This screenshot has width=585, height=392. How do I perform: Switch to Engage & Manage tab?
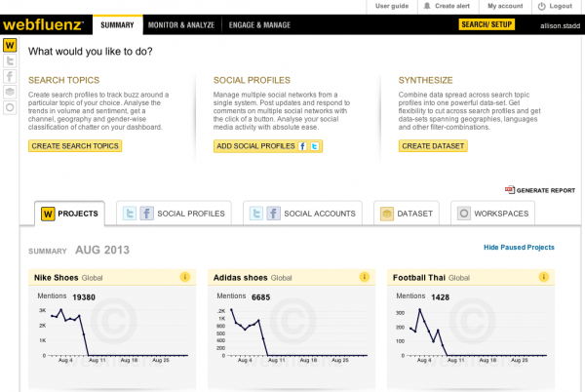(x=259, y=25)
